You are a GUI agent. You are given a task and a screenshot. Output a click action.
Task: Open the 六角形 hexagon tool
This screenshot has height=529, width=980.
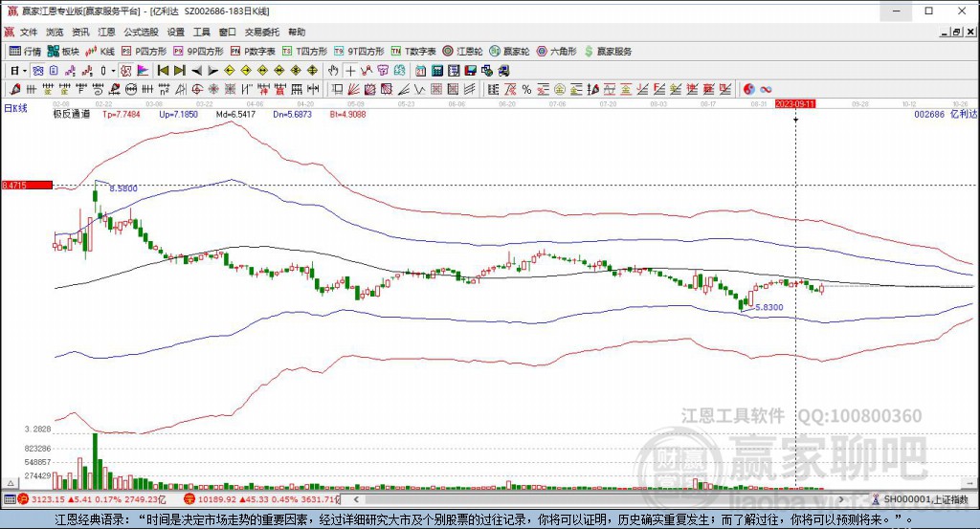tap(556, 52)
